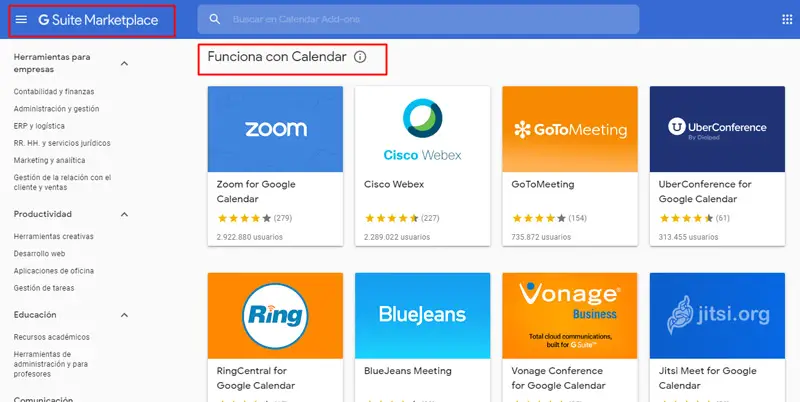Open the hamburger main menu

(x=21, y=20)
